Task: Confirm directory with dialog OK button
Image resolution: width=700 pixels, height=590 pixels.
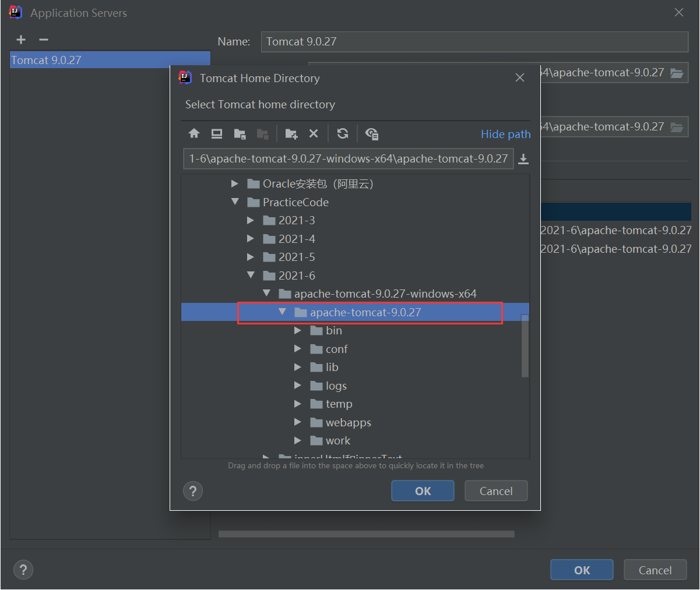Action: click(x=423, y=491)
